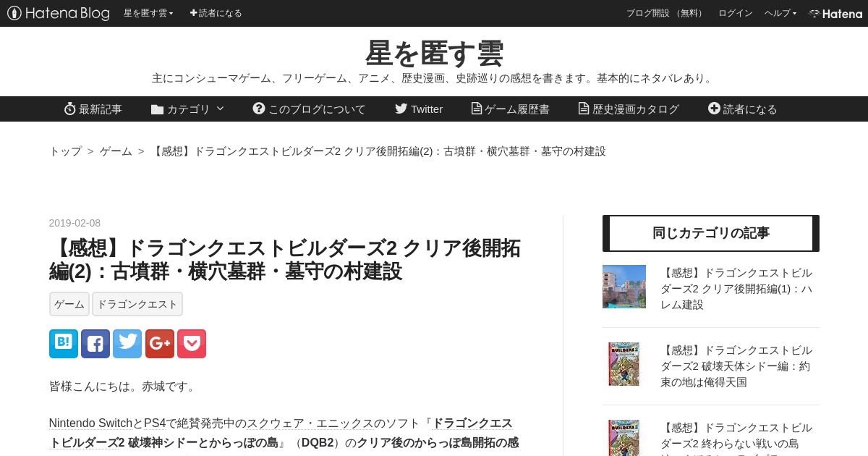
Task: Share the article on Facebook
Action: click(95, 344)
